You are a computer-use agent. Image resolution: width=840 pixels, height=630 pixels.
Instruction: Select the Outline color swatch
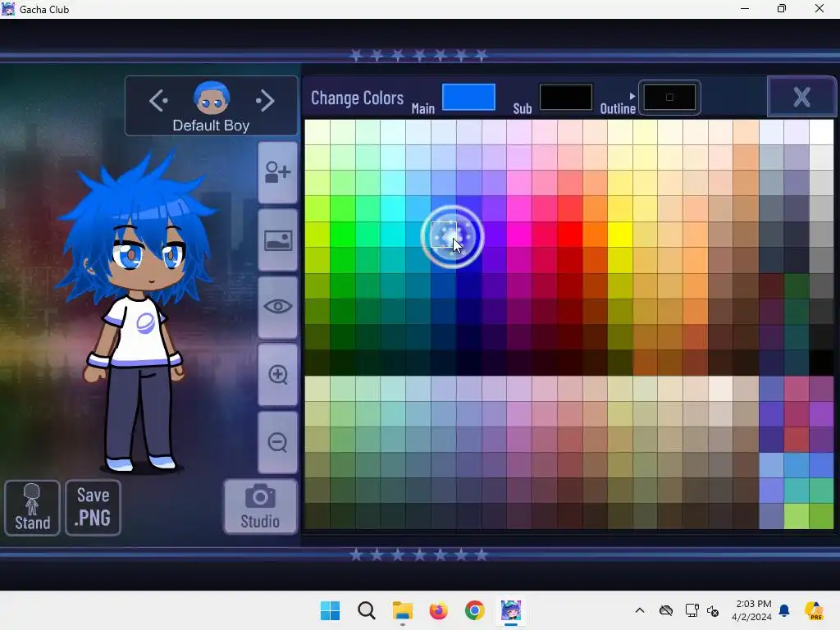669,97
